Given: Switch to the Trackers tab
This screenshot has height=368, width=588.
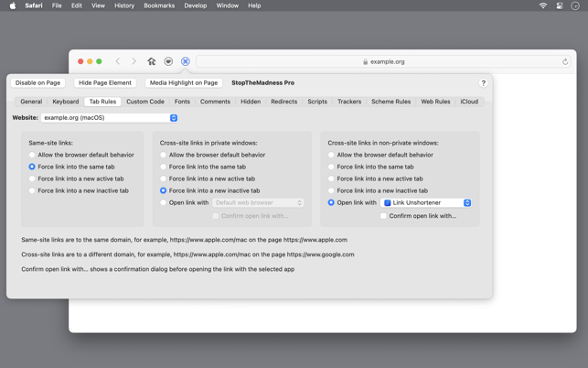Looking at the screenshot, I should pos(349,102).
